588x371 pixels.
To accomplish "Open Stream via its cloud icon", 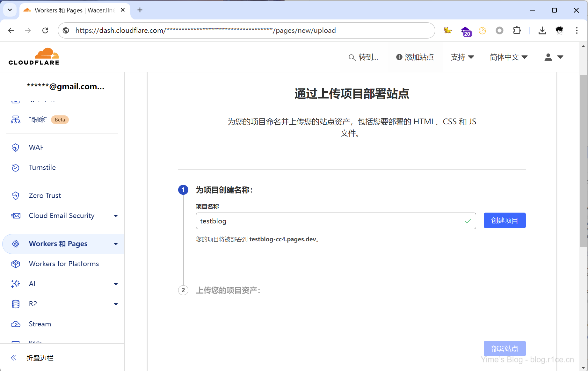I will 16,324.
